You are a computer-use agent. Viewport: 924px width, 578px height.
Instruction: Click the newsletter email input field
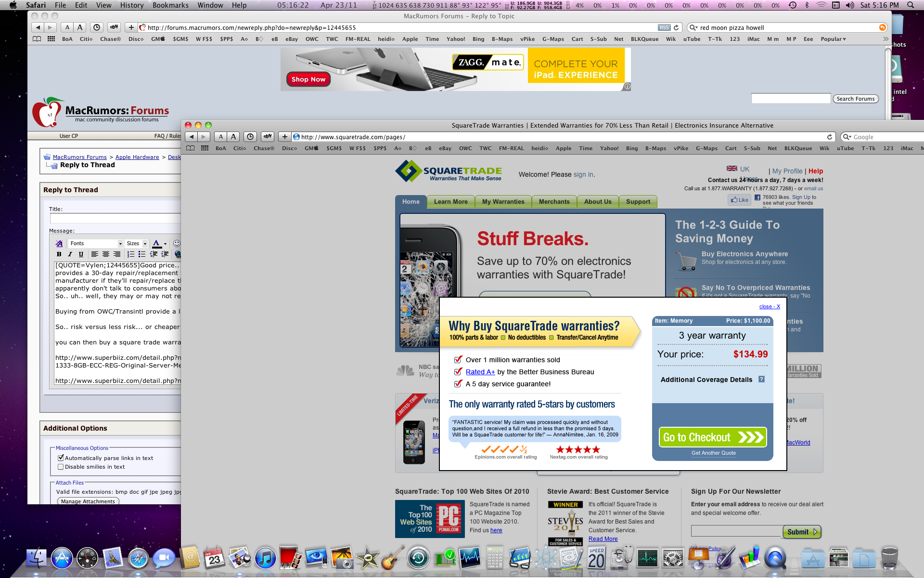736,531
